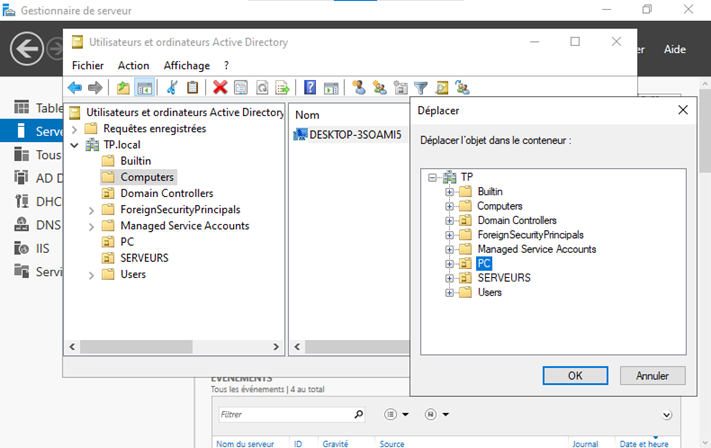Select SERVEURS in the left console tree
The height and width of the screenshot is (448, 711).
tap(144, 258)
